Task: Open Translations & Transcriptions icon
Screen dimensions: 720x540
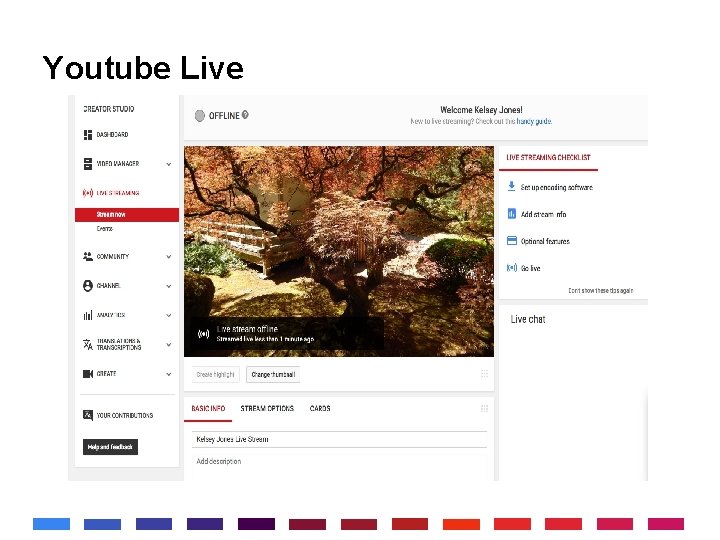Action: point(88,344)
